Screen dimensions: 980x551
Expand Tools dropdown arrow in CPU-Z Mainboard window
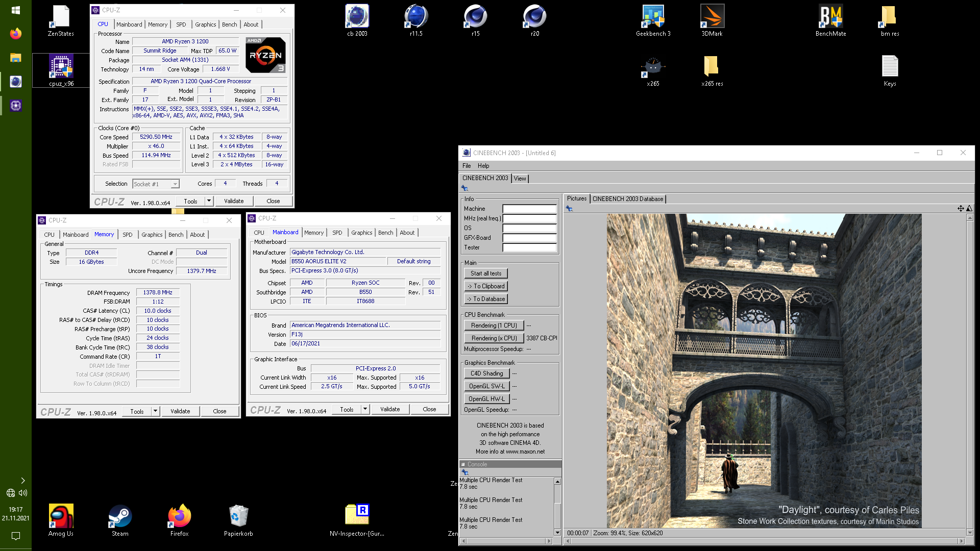(x=365, y=409)
